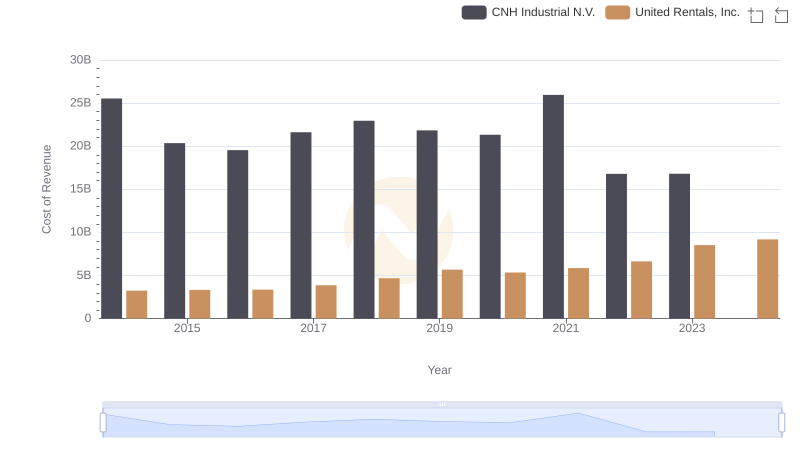Click the Cost of Revenue axis title
The height and width of the screenshot is (461, 800).
pos(47,189)
